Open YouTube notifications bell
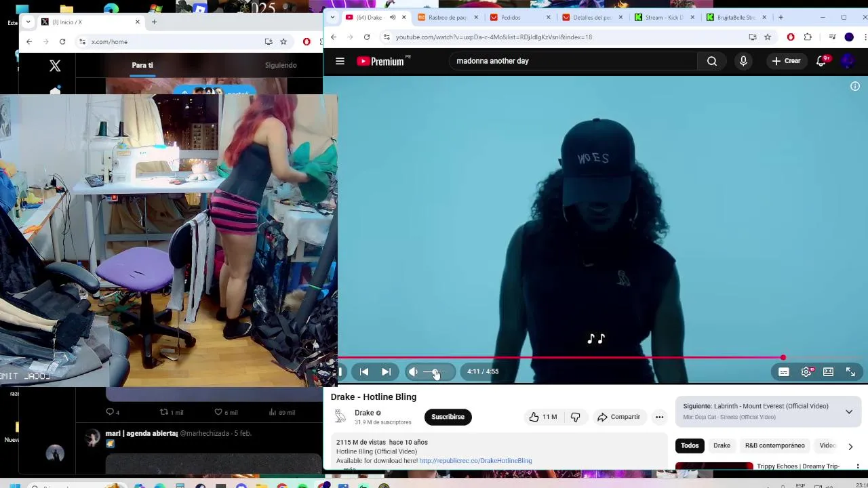868x488 pixels. pyautogui.click(x=822, y=61)
